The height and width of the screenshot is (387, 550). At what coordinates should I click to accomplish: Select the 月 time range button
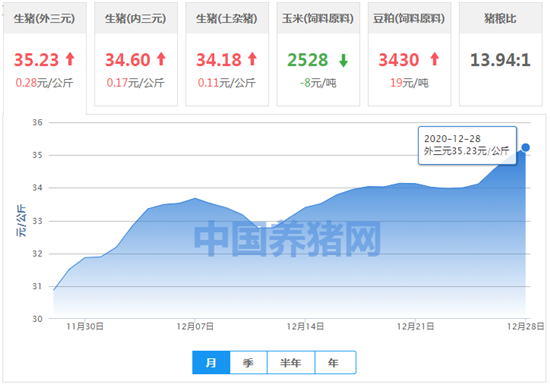(x=211, y=362)
